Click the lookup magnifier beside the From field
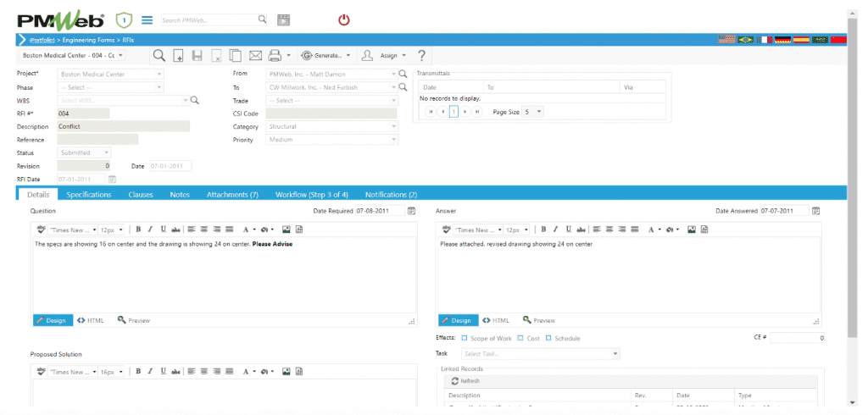Image resolution: width=868 pixels, height=415 pixels. click(x=403, y=74)
